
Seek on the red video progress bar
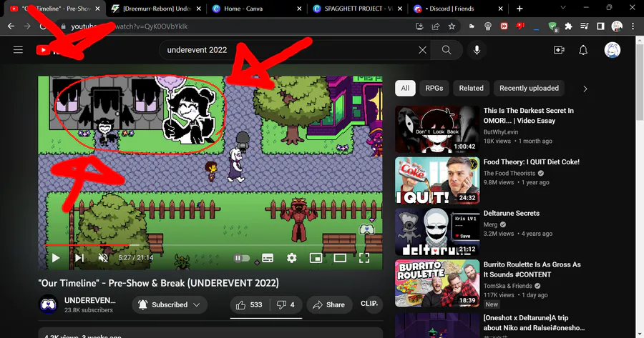pos(212,245)
